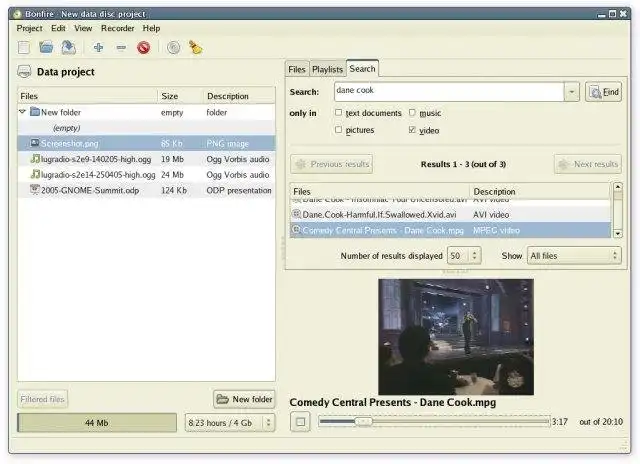Click the 2005-GNOME-Summit.odp presentation icon
This screenshot has height=464, width=640.
(x=35, y=190)
